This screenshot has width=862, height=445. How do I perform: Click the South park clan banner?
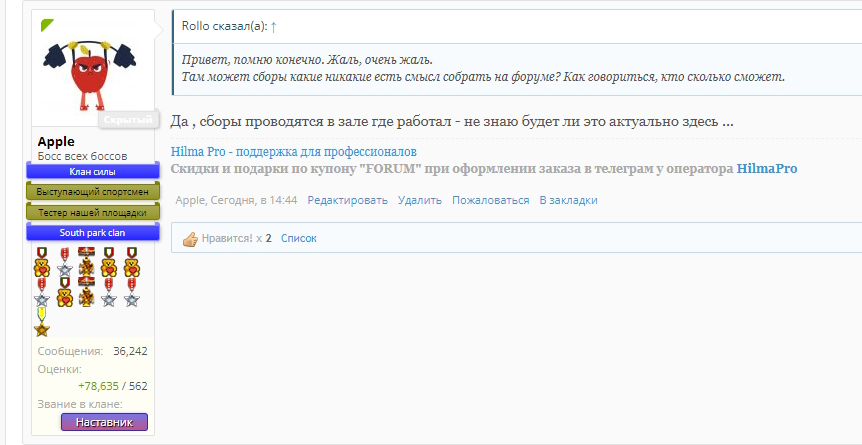click(x=93, y=233)
